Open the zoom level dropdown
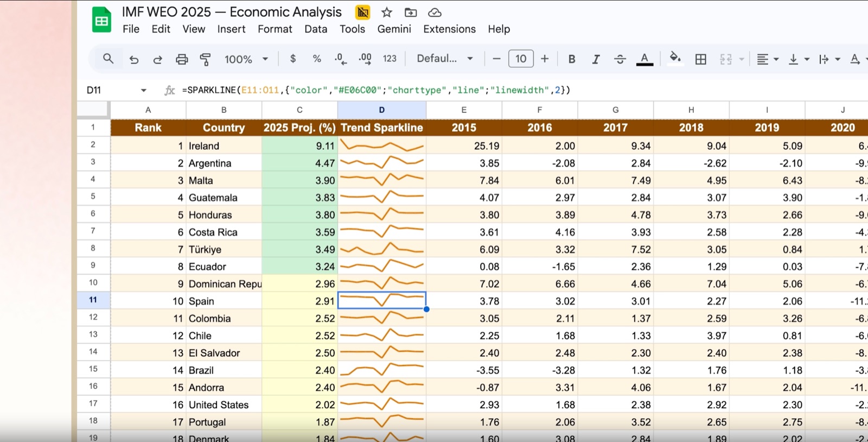The width and height of the screenshot is (868, 442). click(246, 59)
